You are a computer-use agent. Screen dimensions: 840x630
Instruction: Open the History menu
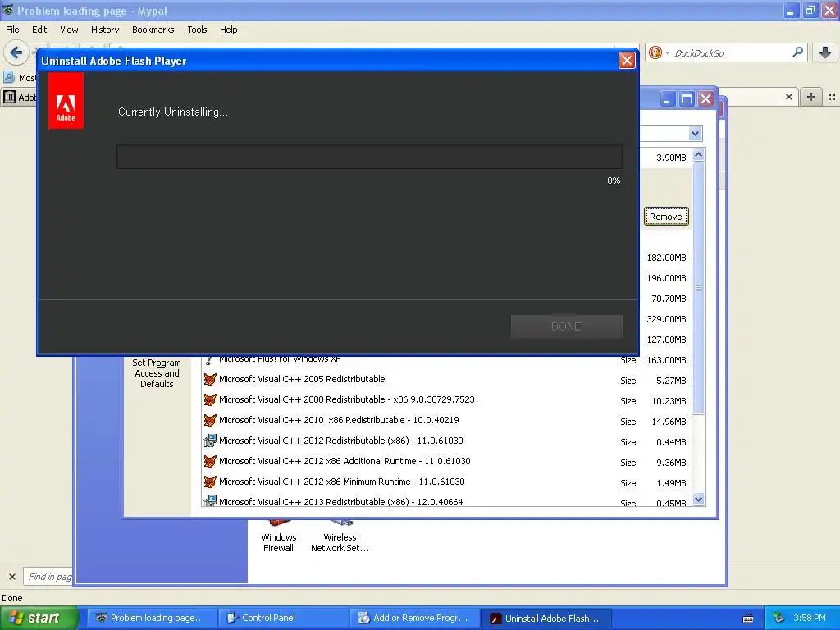[x=104, y=30]
